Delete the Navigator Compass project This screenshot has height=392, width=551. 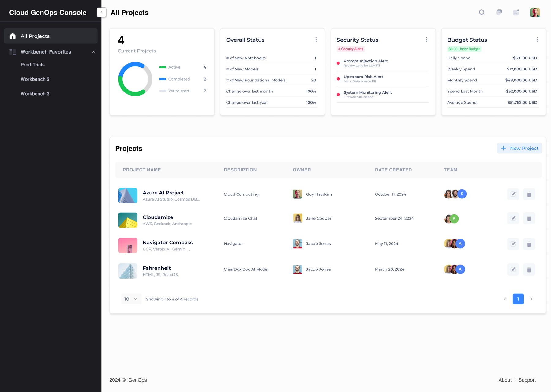tap(529, 244)
